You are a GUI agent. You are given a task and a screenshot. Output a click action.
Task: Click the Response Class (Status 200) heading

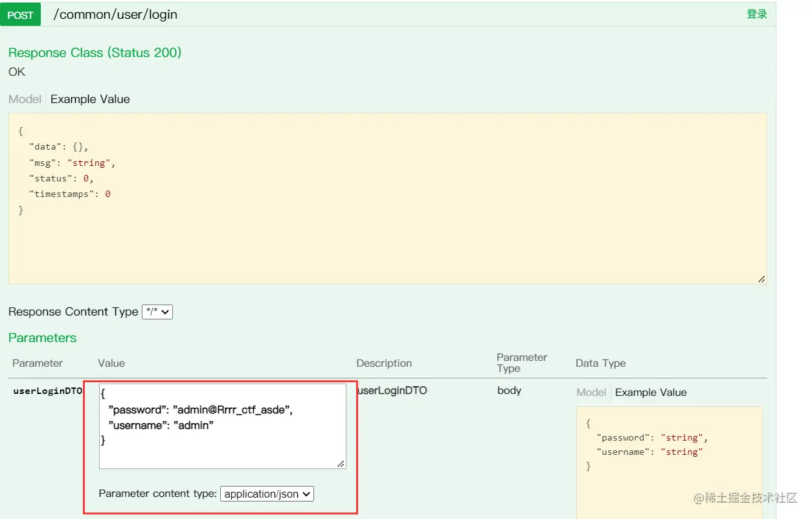pyautogui.click(x=95, y=52)
